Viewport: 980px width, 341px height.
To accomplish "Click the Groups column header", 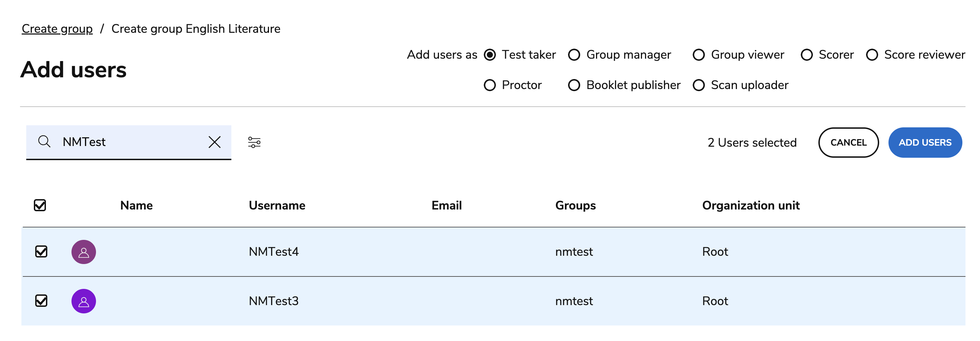I will click(x=575, y=205).
